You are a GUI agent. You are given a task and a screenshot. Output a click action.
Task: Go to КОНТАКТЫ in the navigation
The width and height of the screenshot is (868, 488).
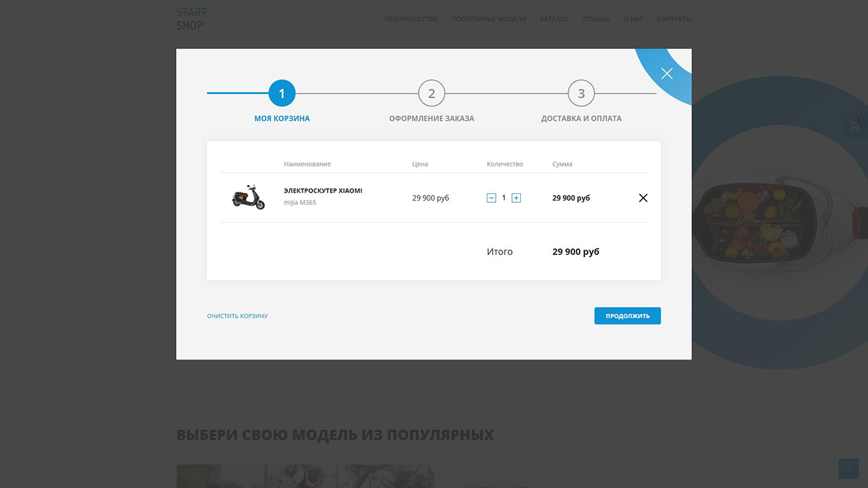pos(674,19)
